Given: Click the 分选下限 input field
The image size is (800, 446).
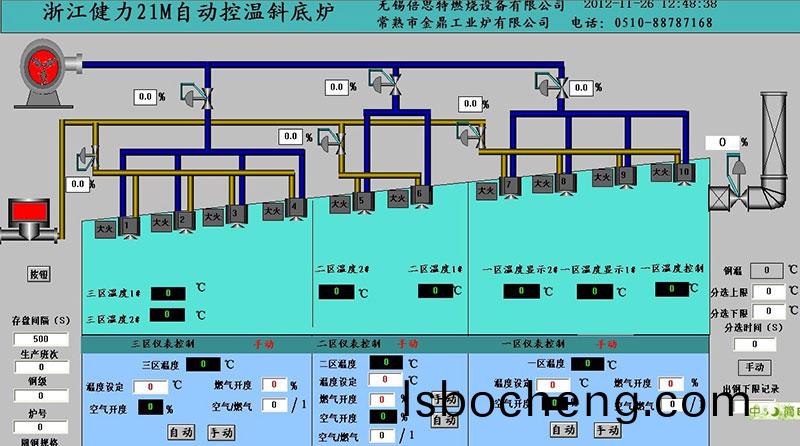Looking at the screenshot, I should 769,311.
